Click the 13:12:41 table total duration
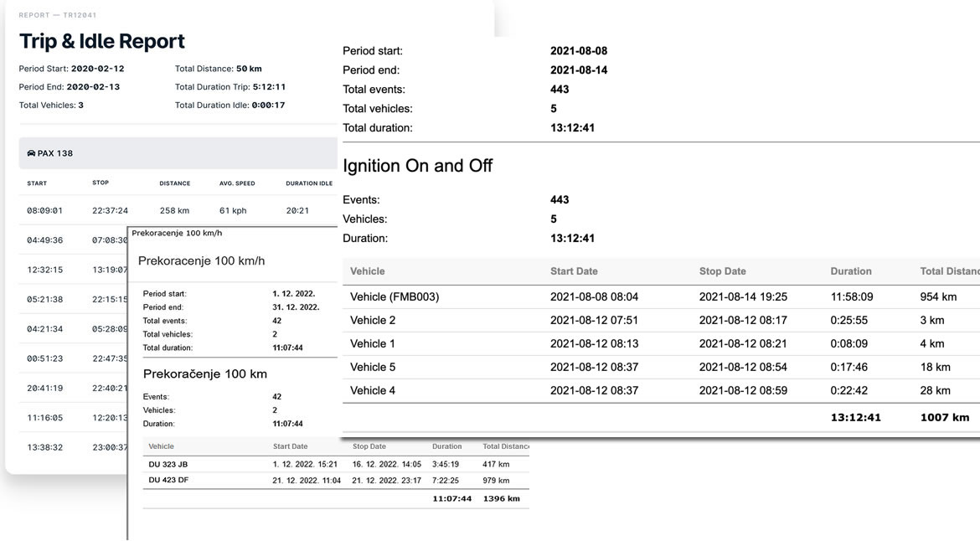The height and width of the screenshot is (541, 980). point(855,417)
